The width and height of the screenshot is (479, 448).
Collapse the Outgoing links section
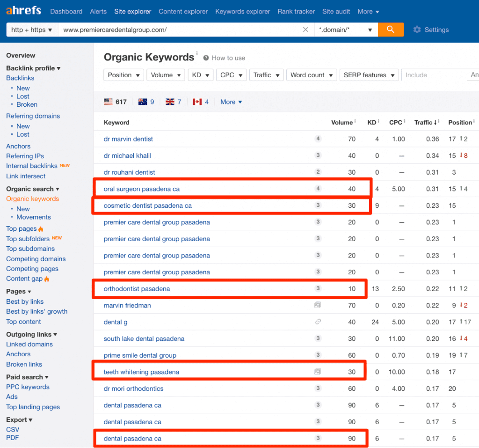coord(31,335)
